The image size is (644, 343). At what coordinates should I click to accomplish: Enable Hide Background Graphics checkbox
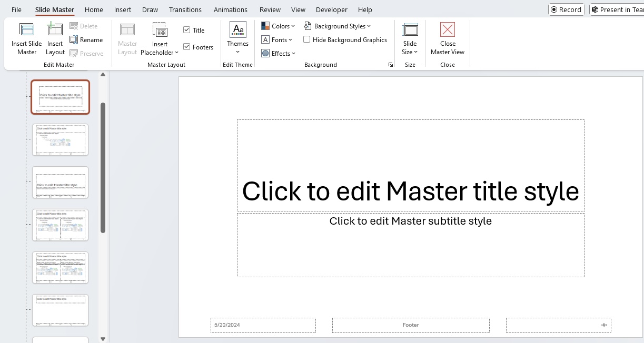click(x=307, y=39)
